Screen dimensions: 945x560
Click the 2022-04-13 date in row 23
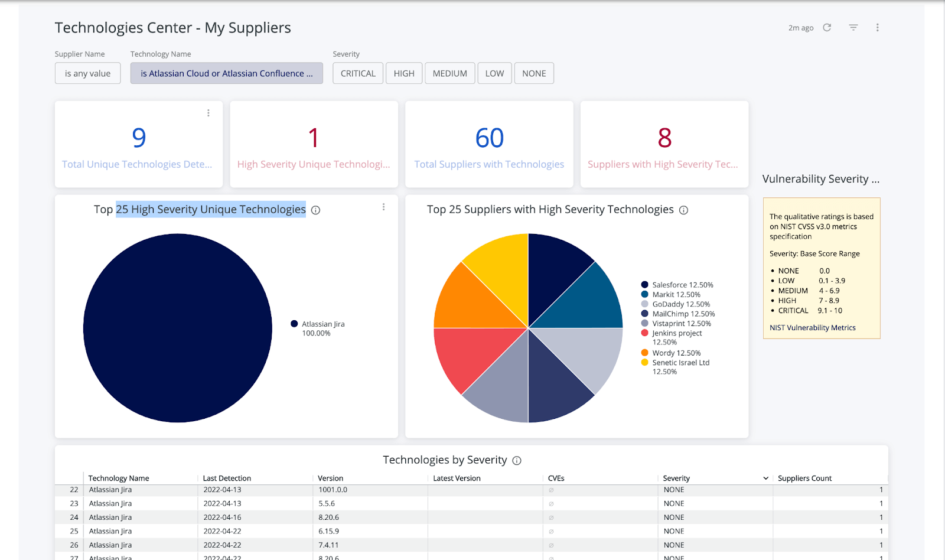[x=222, y=503]
